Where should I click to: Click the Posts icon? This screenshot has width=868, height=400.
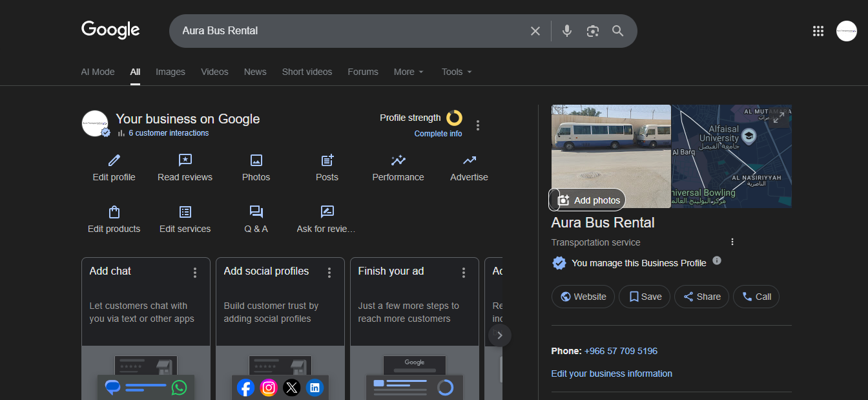(x=327, y=160)
